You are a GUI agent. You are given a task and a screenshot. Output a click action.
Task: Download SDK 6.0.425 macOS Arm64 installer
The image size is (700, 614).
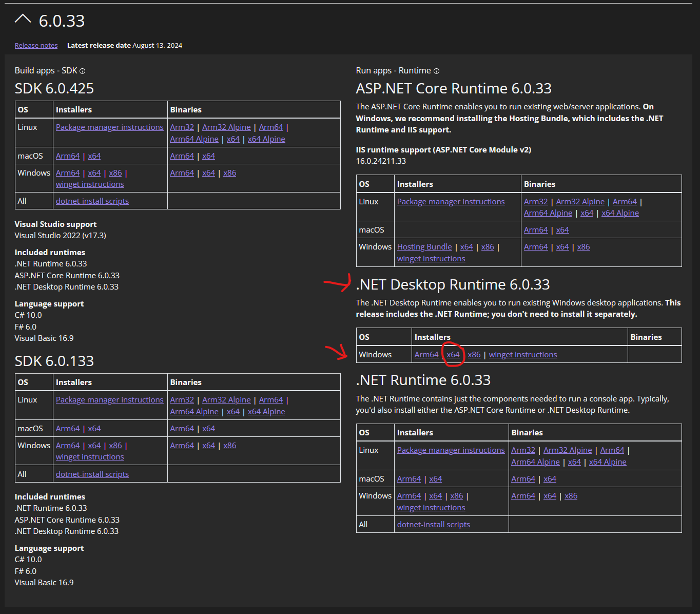point(68,156)
